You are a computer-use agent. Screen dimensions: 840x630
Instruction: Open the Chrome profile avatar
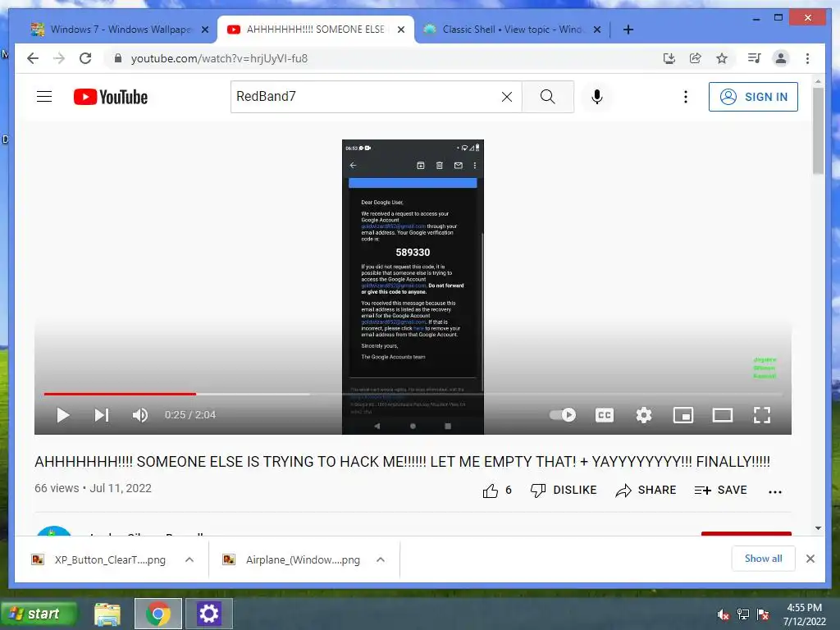pyautogui.click(x=781, y=58)
